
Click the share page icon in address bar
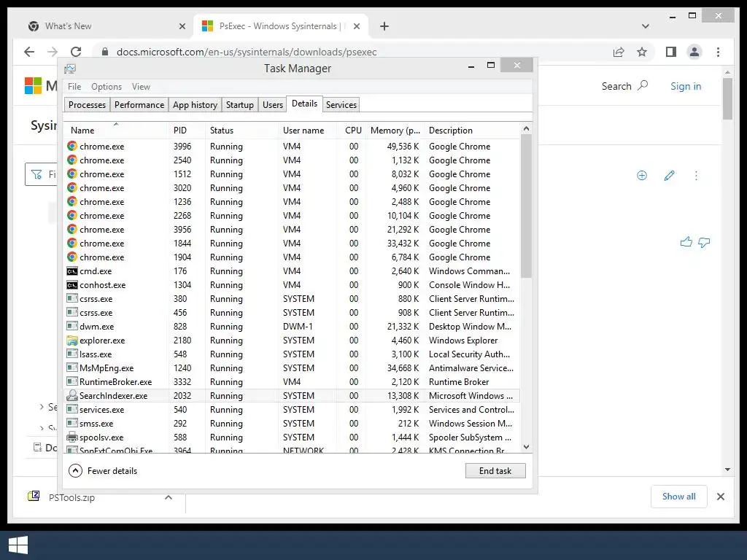(619, 52)
